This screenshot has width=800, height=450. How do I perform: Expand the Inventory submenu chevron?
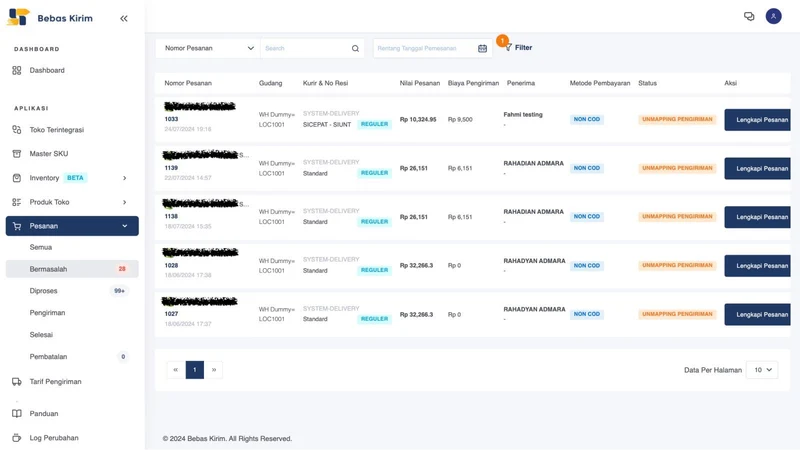pyautogui.click(x=124, y=178)
